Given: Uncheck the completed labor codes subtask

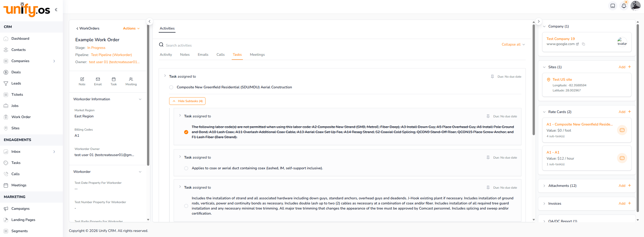Looking at the screenshot, I should (x=186, y=132).
